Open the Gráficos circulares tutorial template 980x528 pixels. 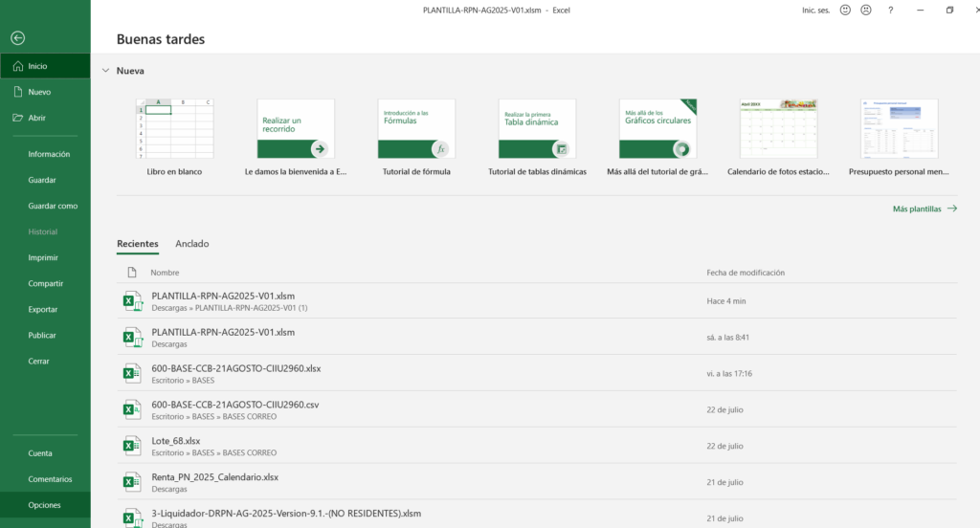(657, 138)
